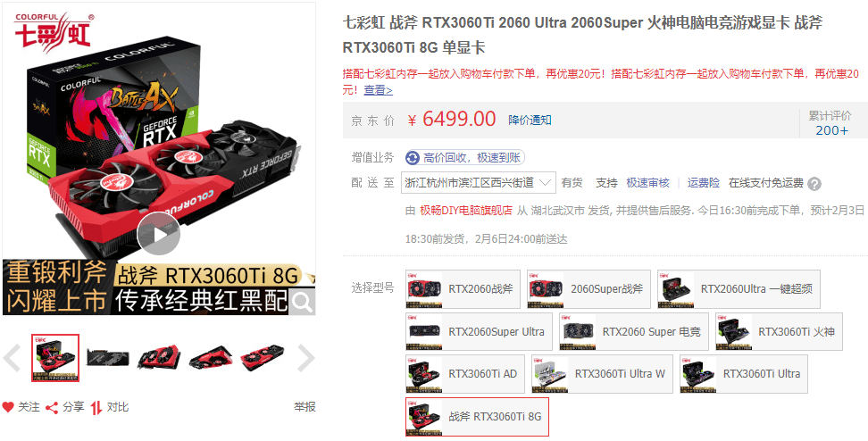Show previous thumbnails with left arrow
The height and width of the screenshot is (441, 868).
tap(13, 358)
